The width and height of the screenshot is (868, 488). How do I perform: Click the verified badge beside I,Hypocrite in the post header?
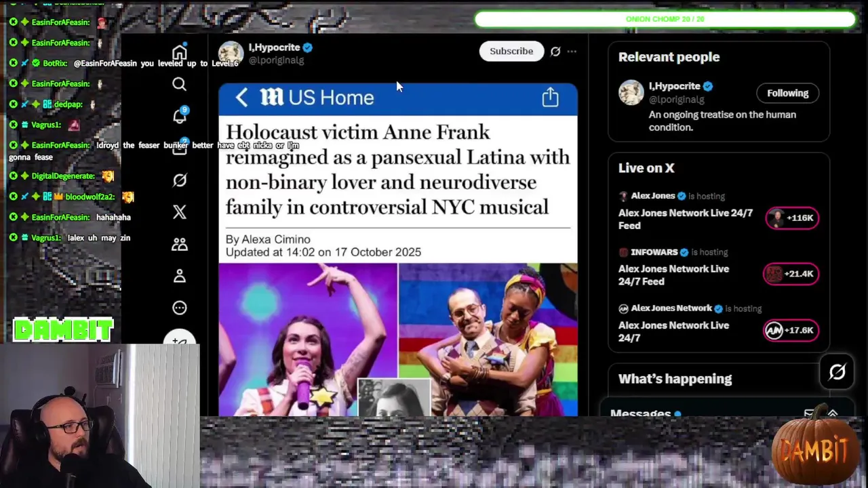[308, 47]
